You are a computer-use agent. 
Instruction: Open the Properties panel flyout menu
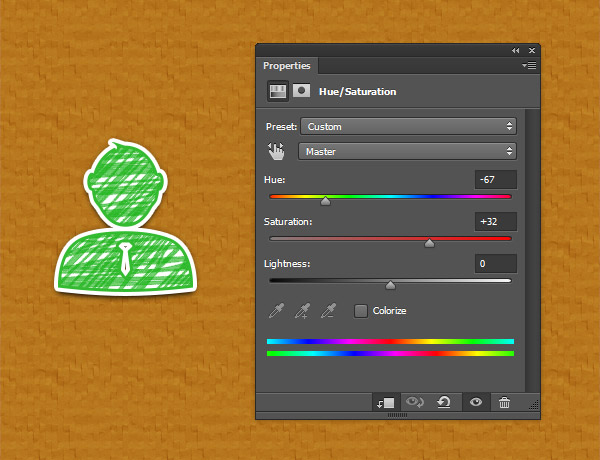click(529, 66)
